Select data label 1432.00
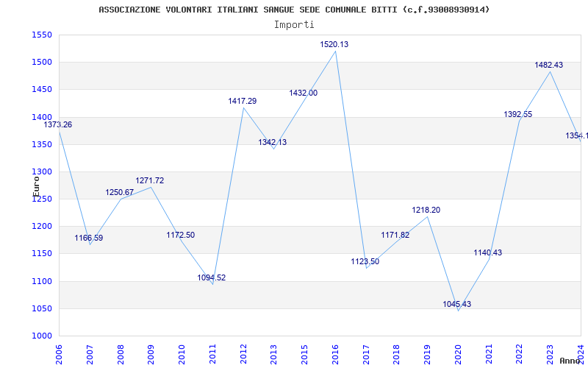The height and width of the screenshot is (368, 588). [303, 93]
